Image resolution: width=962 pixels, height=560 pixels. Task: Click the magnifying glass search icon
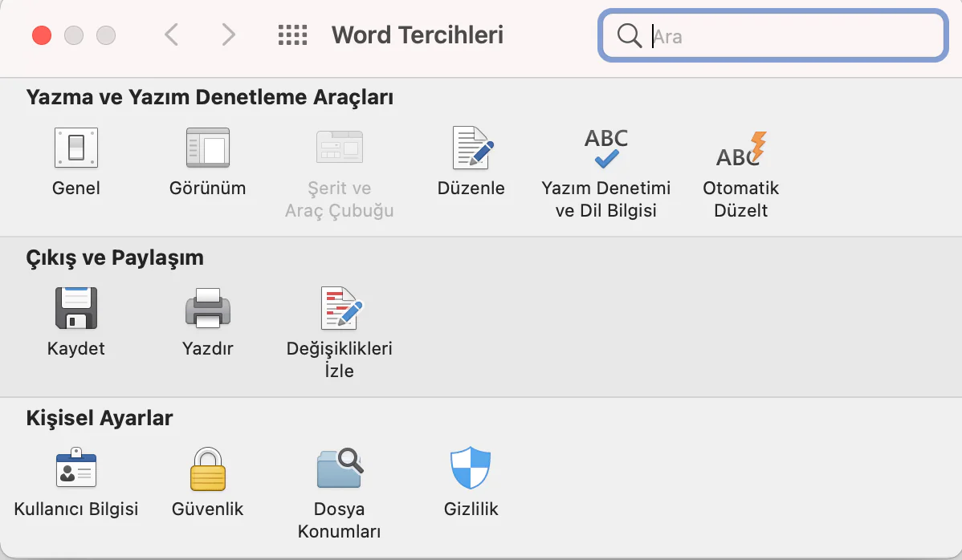(x=629, y=36)
